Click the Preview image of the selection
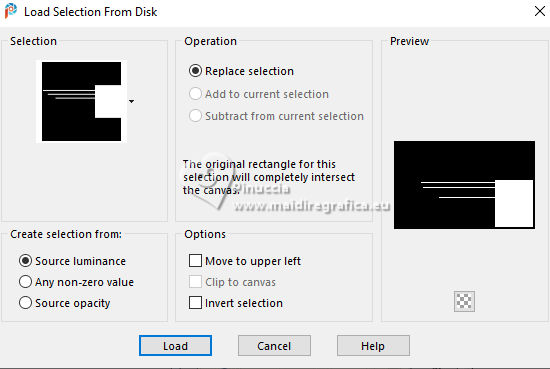 (464, 185)
